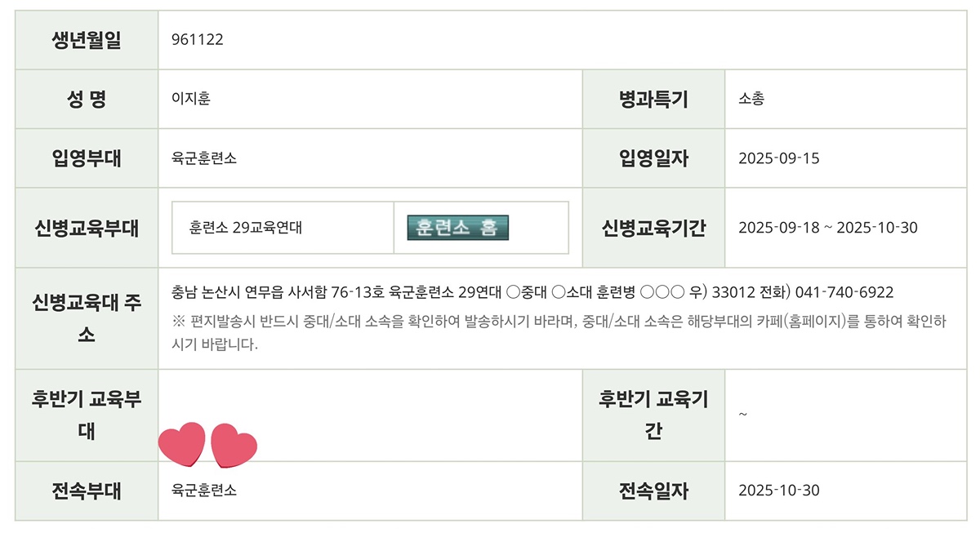Click the 병과특기 header cell

click(x=653, y=100)
